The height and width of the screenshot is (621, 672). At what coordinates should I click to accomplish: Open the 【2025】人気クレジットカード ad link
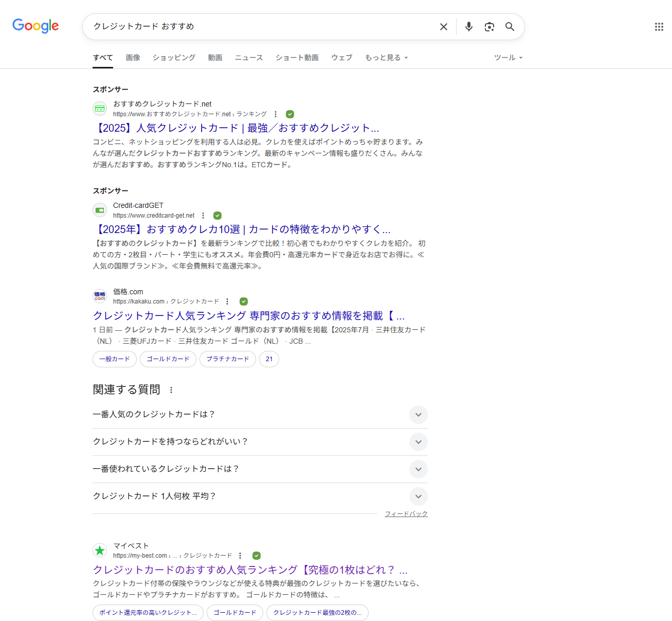(236, 128)
